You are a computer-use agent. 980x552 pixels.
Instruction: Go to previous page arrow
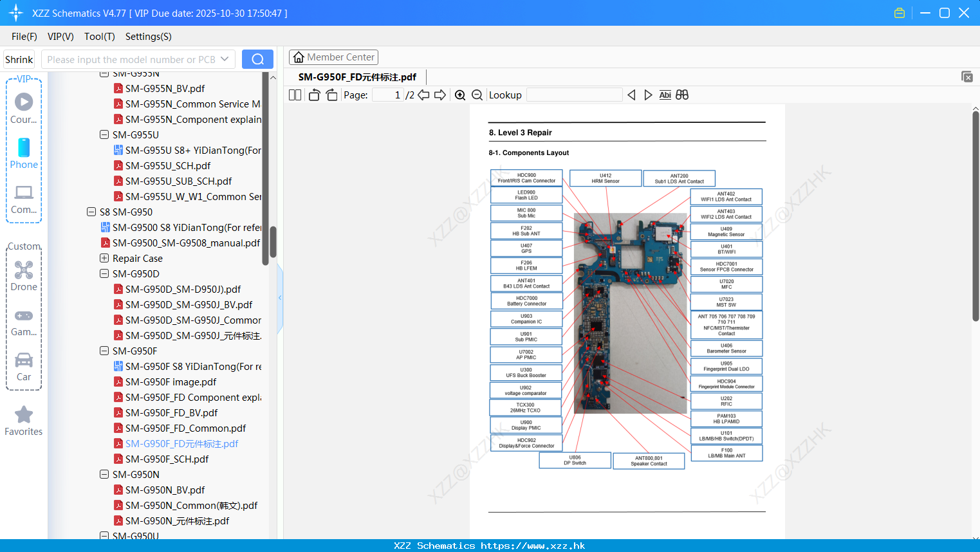click(423, 95)
